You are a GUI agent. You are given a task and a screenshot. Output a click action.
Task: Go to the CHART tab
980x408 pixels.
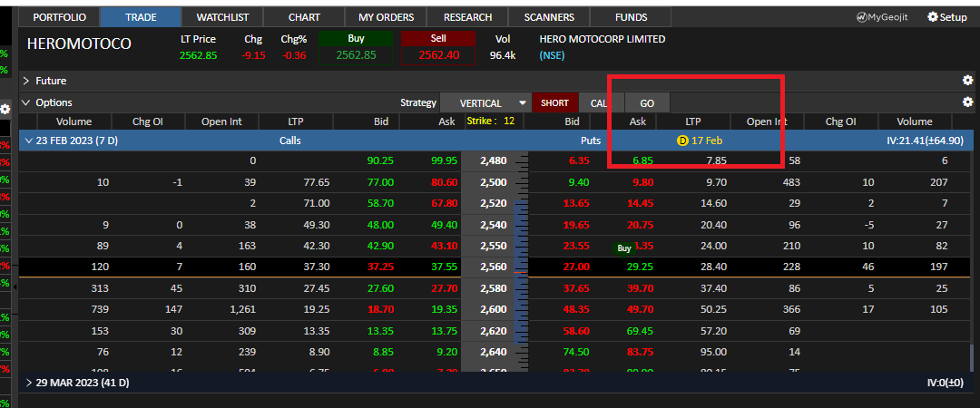pyautogui.click(x=304, y=17)
